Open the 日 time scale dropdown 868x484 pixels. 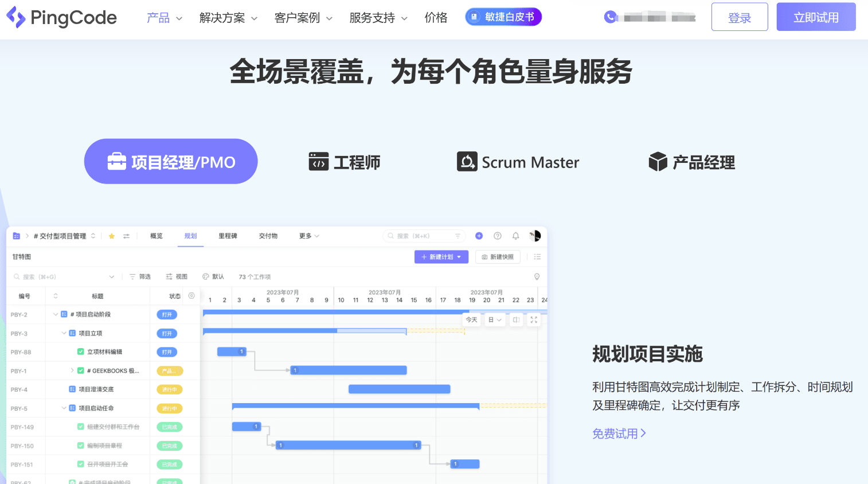tap(495, 320)
